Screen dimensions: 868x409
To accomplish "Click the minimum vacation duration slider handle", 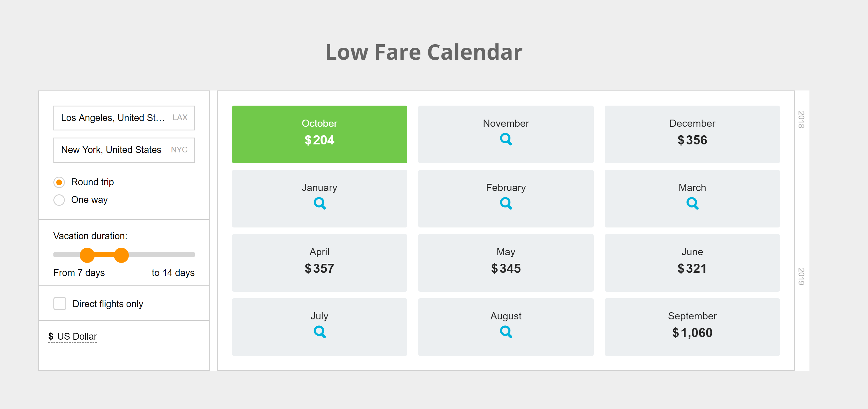I will coord(87,255).
